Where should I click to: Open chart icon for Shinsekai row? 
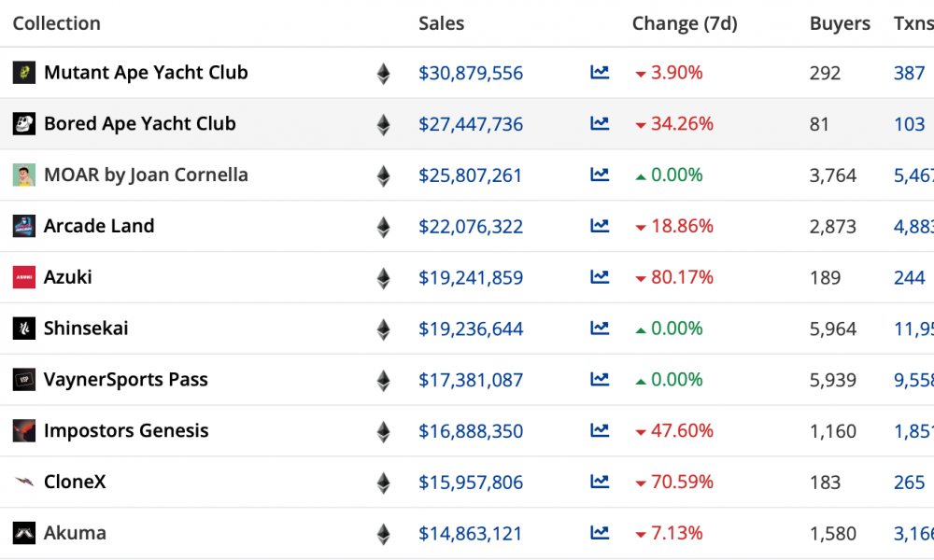(600, 328)
